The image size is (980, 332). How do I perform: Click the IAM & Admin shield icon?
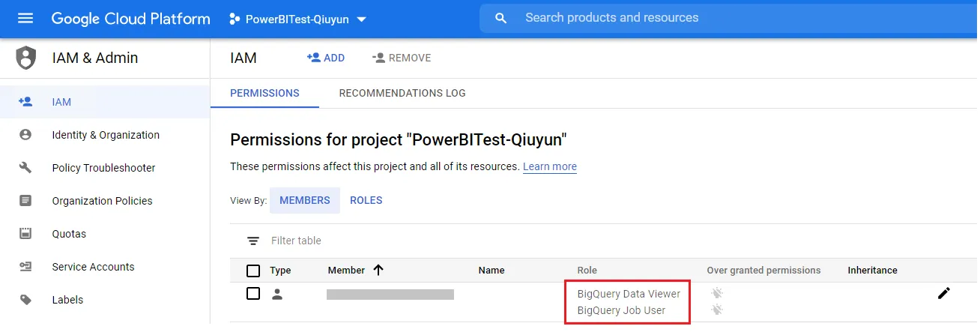[26, 58]
